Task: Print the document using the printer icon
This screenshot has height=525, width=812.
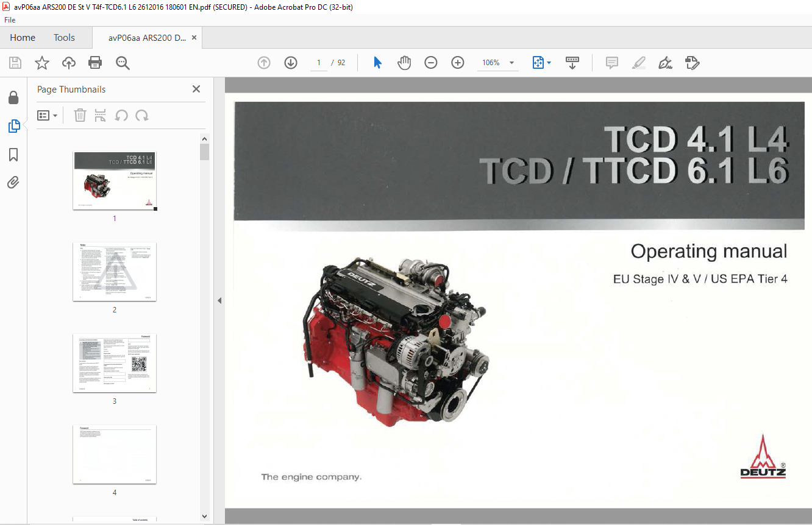Action: 95,63
